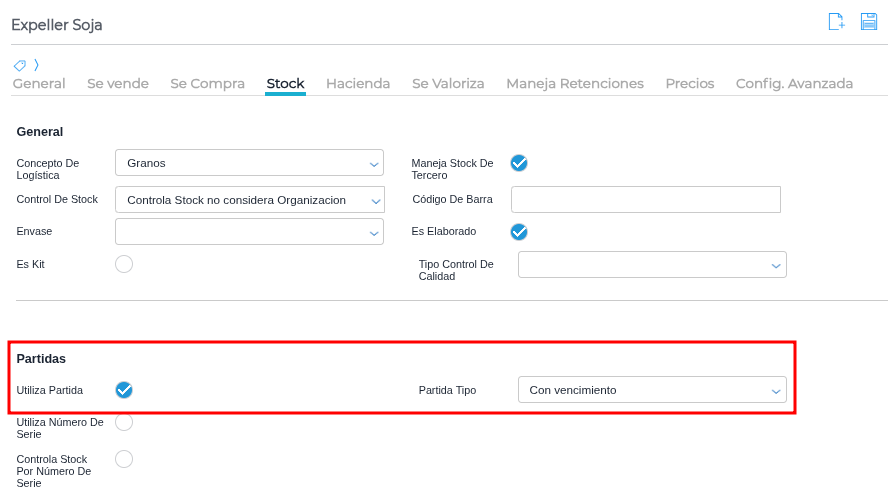Enable Utiliza Número De Serie
Screen dimensions: 888x499
point(124,422)
